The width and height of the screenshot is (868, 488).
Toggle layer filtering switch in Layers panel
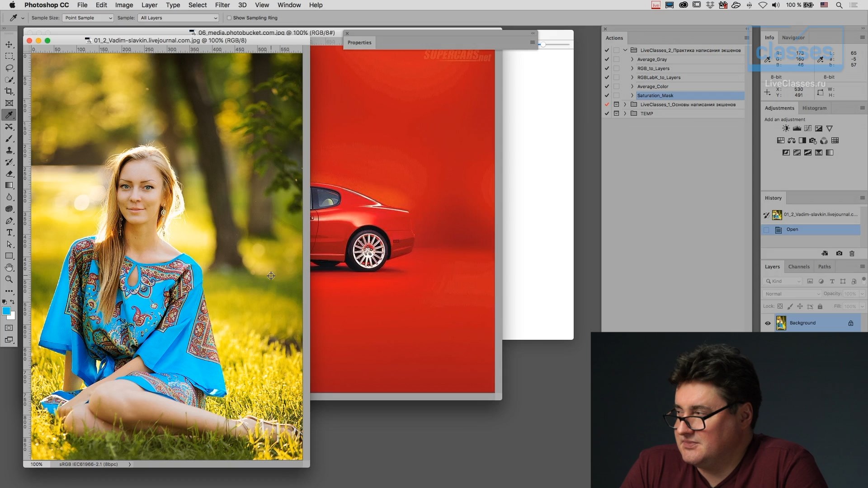pyautogui.click(x=863, y=280)
